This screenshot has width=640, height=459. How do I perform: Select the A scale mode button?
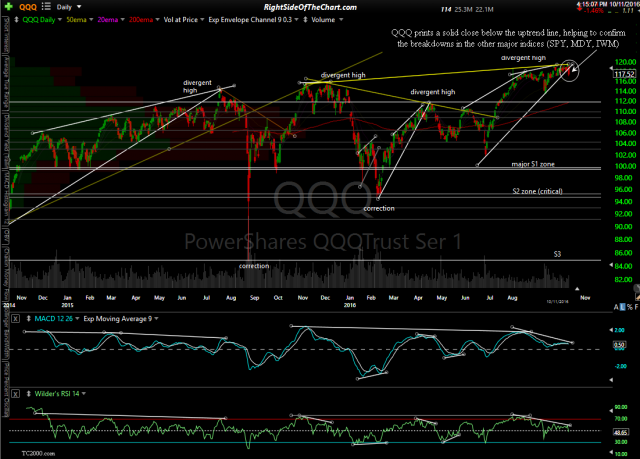pos(616,307)
